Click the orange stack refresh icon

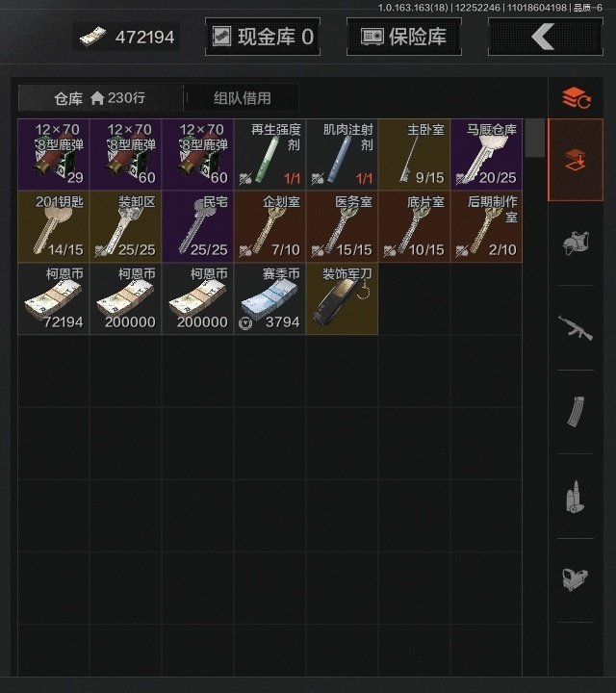point(577,98)
